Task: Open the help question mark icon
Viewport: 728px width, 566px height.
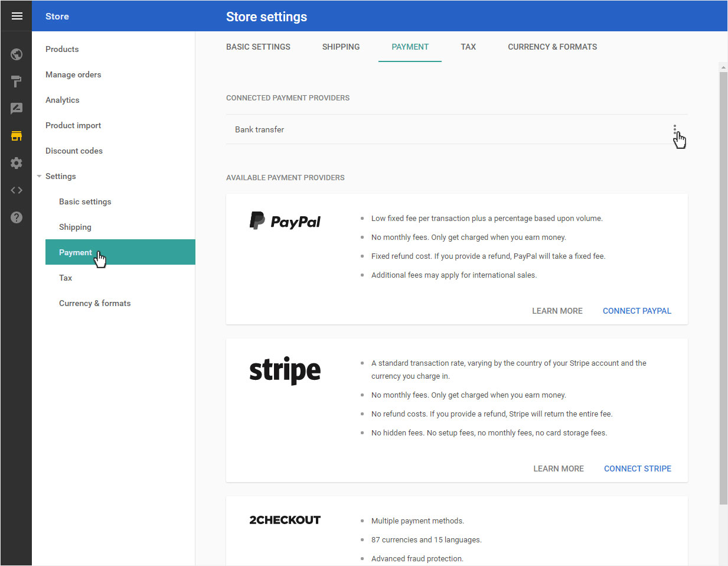Action: pos(17,217)
